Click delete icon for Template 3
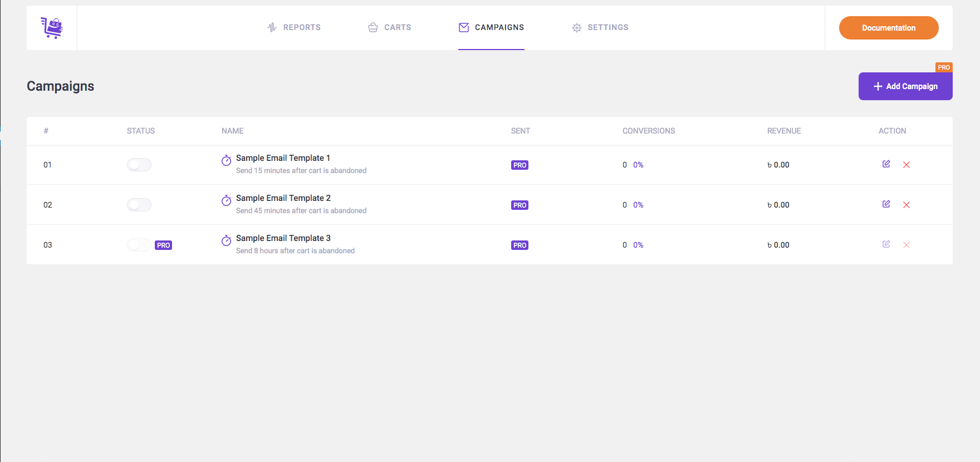The image size is (980, 462). [906, 245]
